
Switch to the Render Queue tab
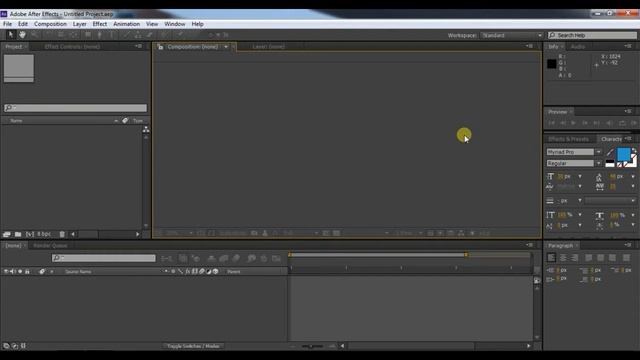coord(50,246)
